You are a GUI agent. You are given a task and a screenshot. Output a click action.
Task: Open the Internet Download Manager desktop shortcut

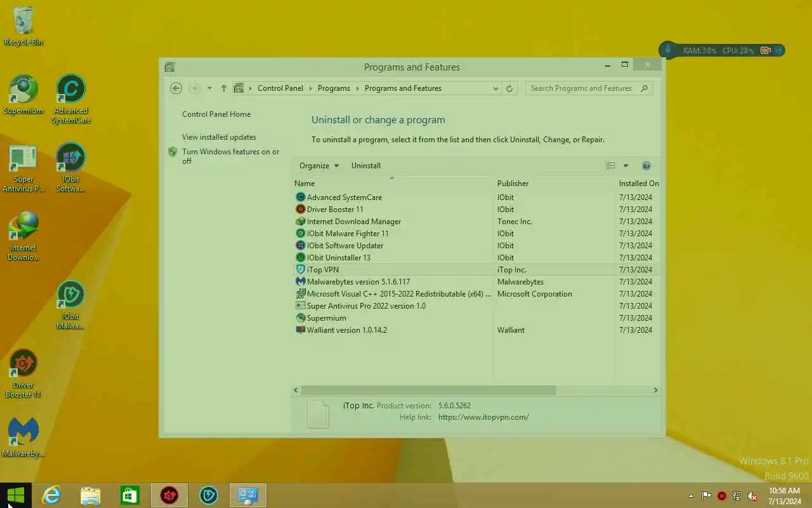pyautogui.click(x=23, y=236)
